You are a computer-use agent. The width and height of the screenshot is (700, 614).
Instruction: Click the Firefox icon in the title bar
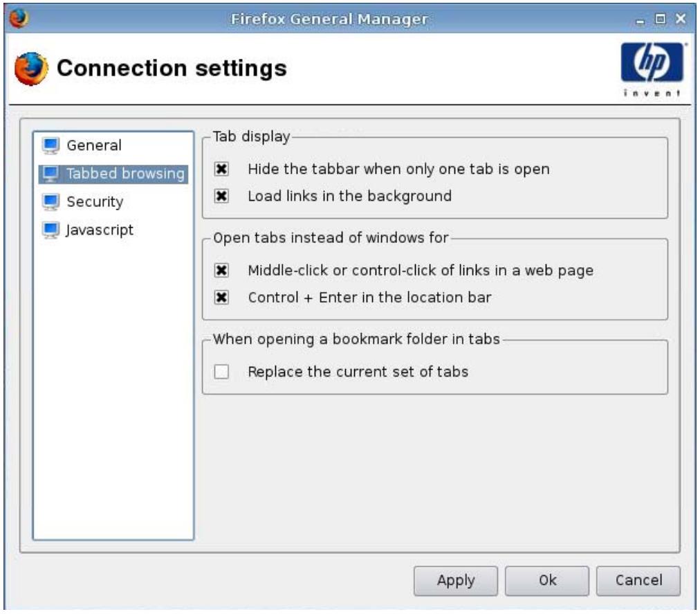(19, 18)
